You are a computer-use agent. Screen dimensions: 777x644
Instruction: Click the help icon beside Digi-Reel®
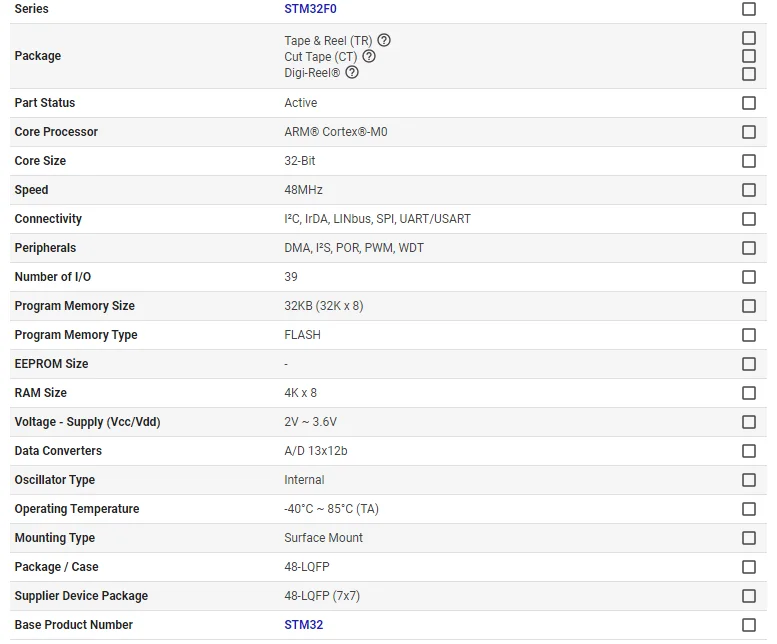(x=352, y=73)
